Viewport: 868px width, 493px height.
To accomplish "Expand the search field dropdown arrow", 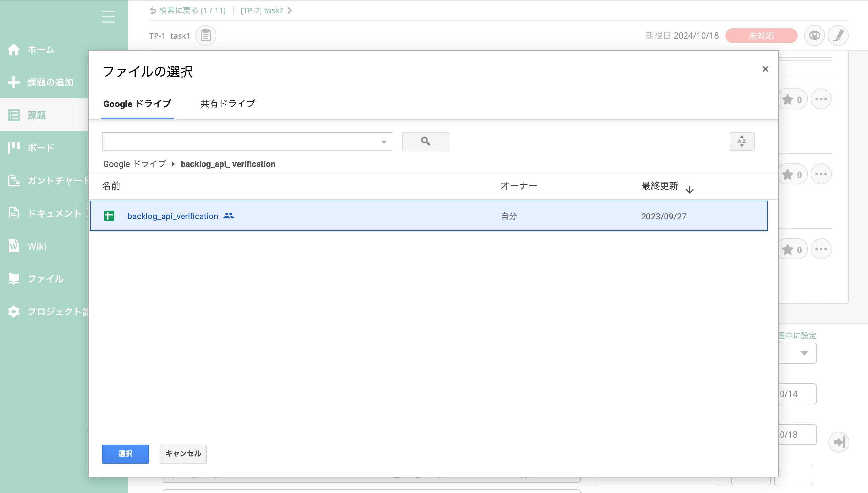I will (x=384, y=142).
